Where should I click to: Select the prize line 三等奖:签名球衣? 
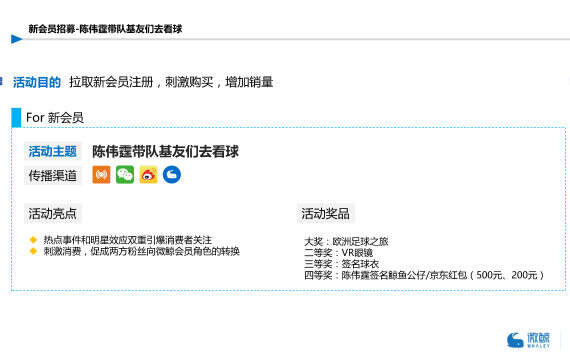pos(341,264)
